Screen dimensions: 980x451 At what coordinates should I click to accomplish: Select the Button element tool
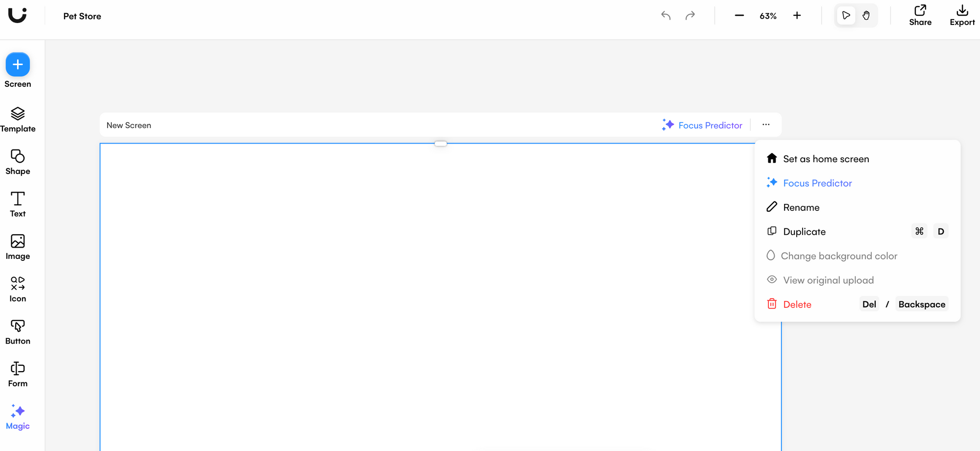click(18, 332)
